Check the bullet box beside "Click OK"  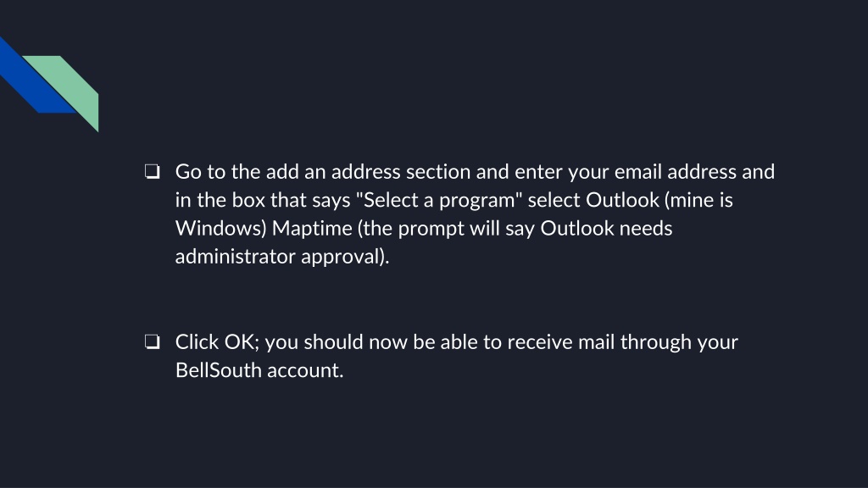[153, 342]
